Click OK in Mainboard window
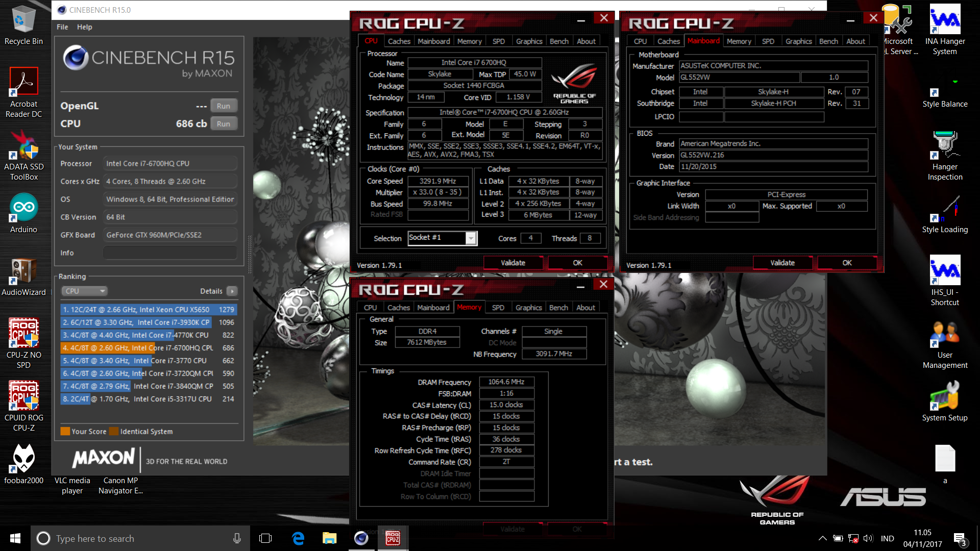 click(847, 263)
